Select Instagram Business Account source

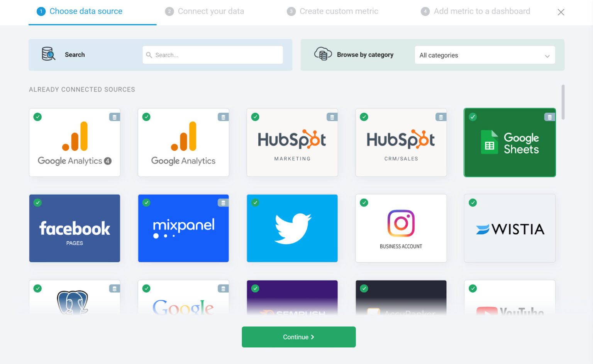401,229
